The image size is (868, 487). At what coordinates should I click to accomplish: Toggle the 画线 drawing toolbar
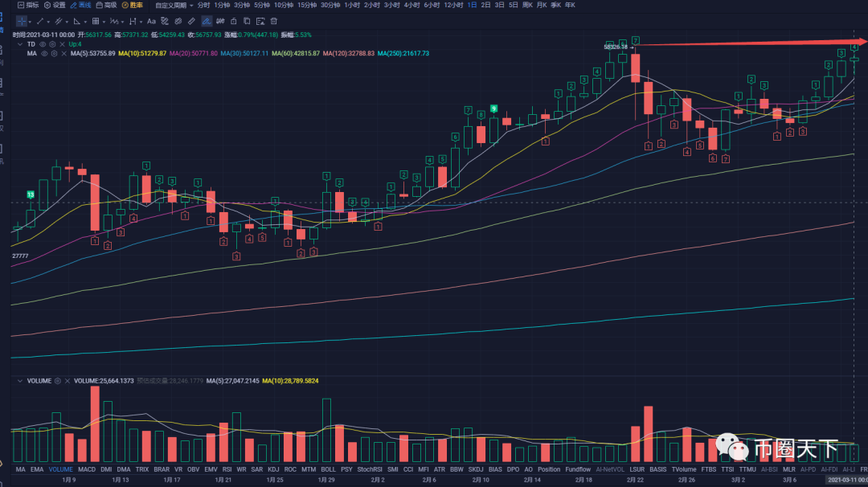click(80, 5)
